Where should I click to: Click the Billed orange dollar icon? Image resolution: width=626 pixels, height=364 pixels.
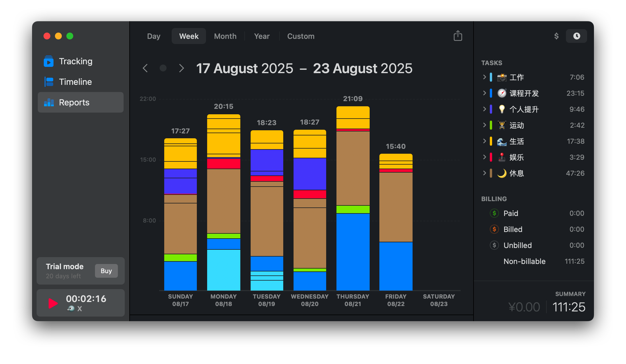(494, 229)
